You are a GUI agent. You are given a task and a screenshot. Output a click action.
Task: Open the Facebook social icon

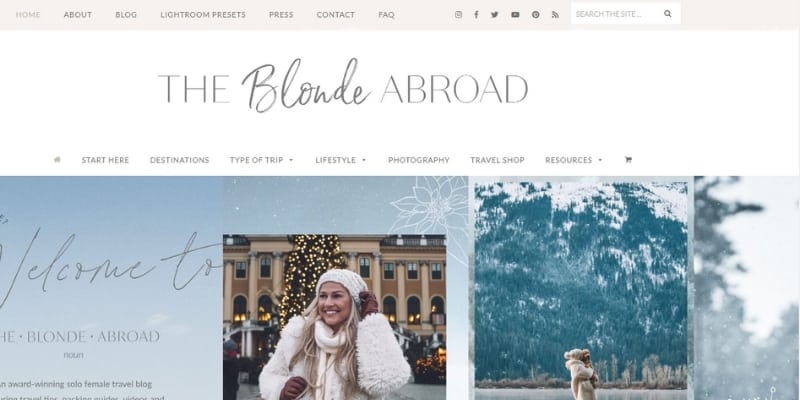coord(476,15)
